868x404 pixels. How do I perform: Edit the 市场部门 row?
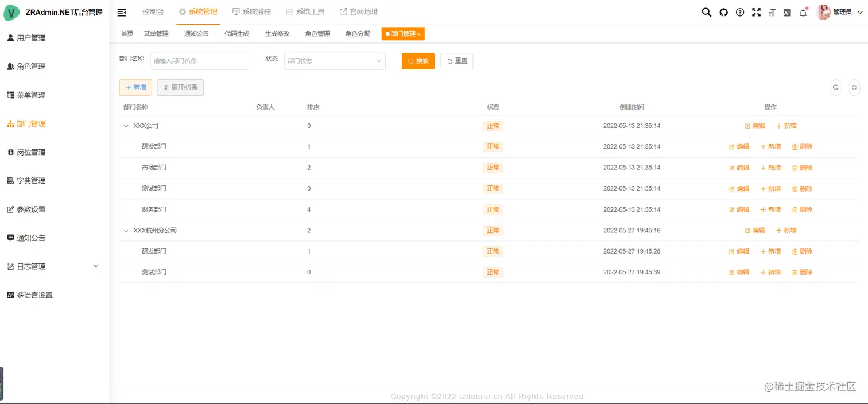(739, 168)
